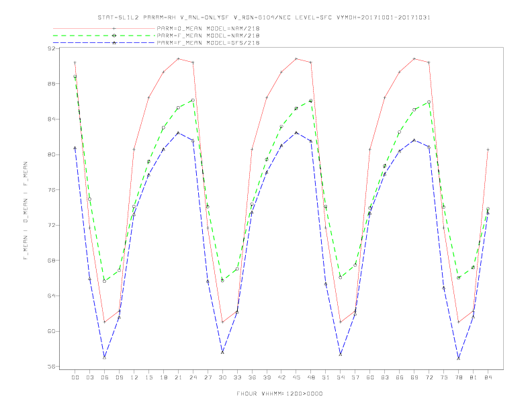Viewport: 532px width, 411px height.
Task: Click the x-axis tick label 39
Action: pos(267,377)
